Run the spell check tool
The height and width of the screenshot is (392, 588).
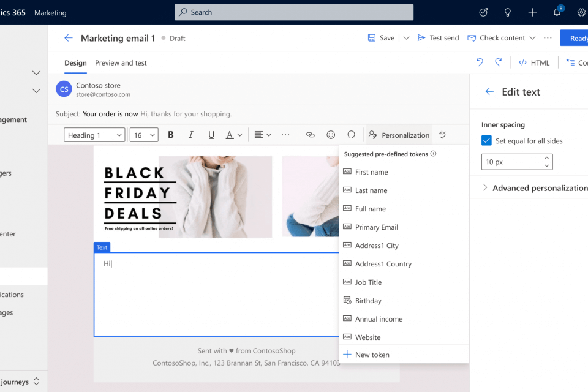pos(442,135)
